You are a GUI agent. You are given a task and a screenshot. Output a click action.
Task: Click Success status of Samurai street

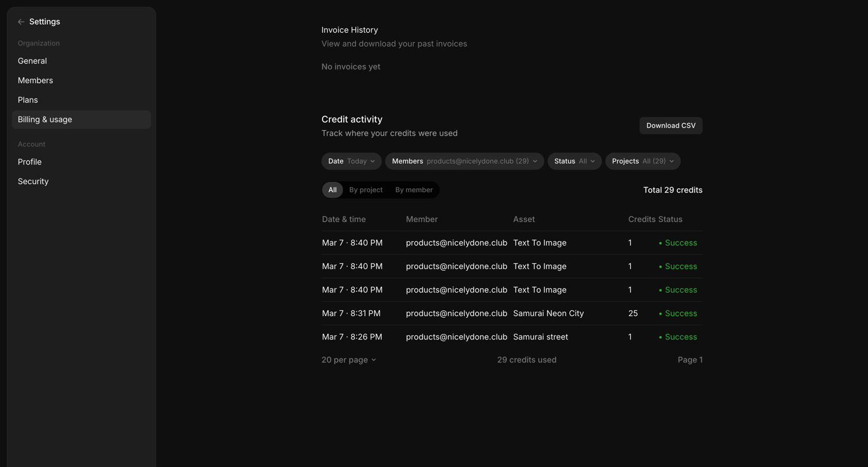(x=677, y=337)
